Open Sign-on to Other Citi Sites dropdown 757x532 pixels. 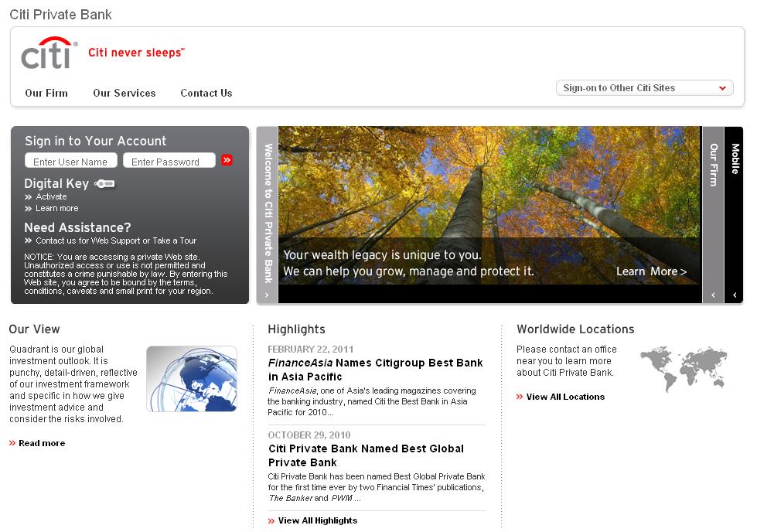pos(645,88)
